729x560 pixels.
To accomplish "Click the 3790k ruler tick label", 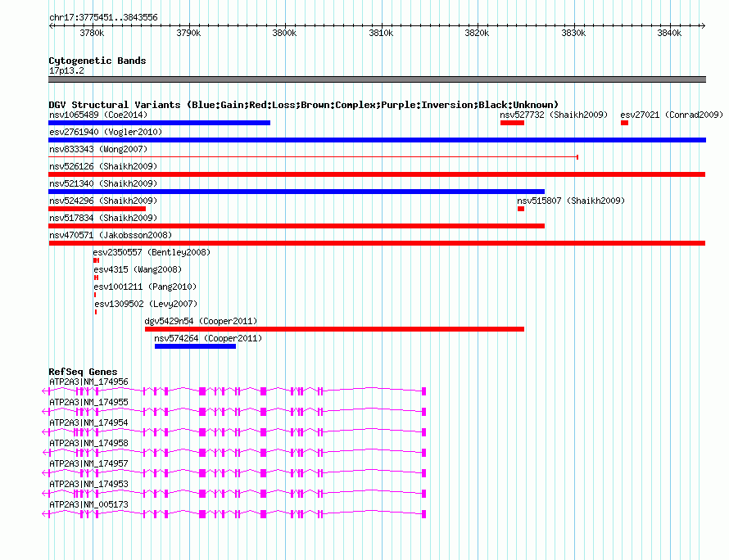I will (188, 34).
